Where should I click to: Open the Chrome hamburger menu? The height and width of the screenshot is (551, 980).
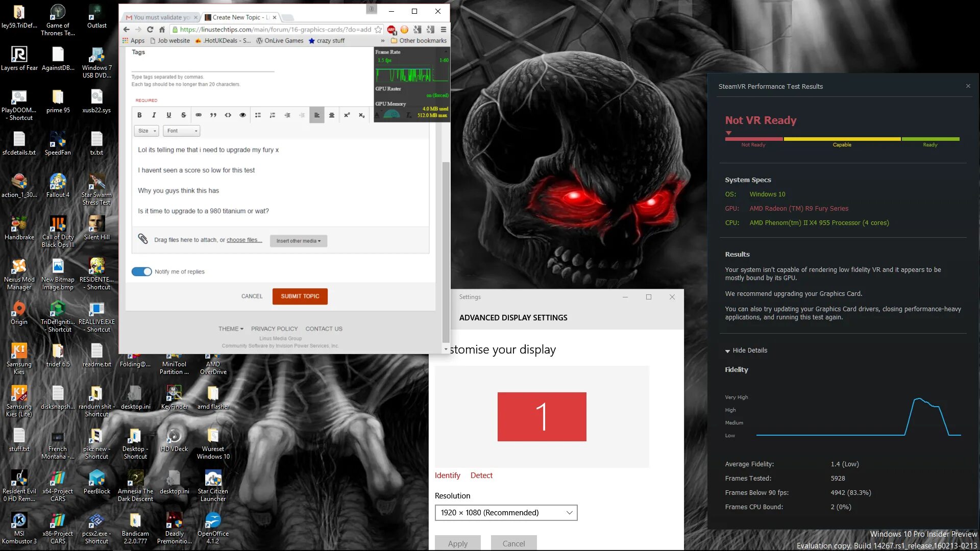click(x=444, y=30)
